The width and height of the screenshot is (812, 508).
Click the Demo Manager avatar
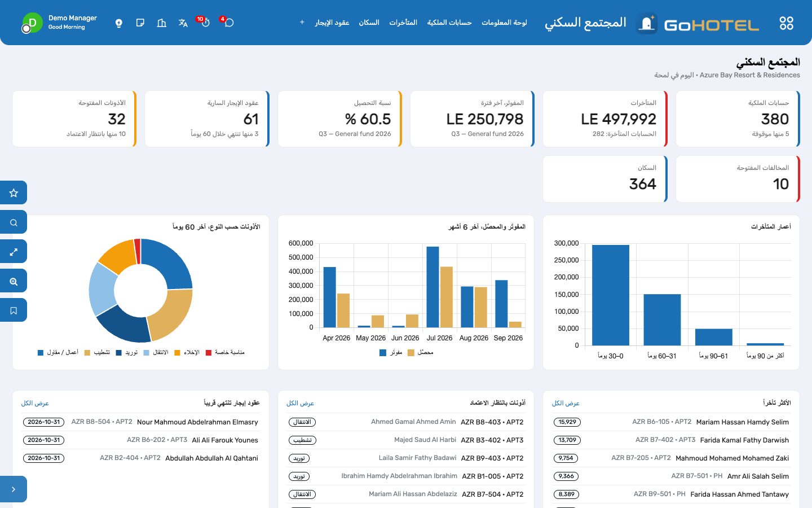pos(32,23)
